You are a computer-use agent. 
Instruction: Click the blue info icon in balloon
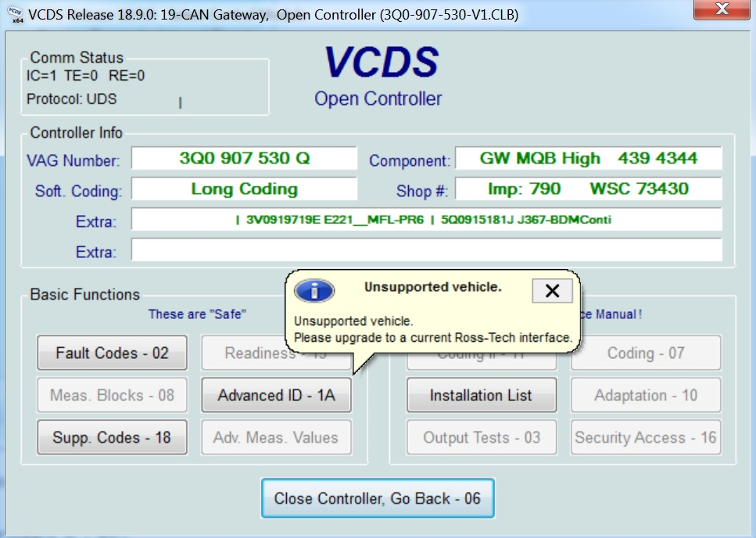pyautogui.click(x=314, y=291)
